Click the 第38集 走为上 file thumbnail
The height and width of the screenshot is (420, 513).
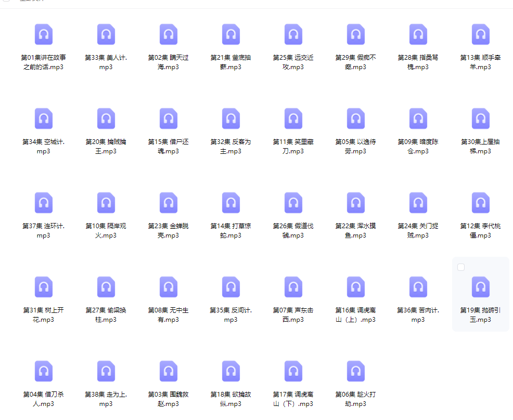[x=106, y=371]
